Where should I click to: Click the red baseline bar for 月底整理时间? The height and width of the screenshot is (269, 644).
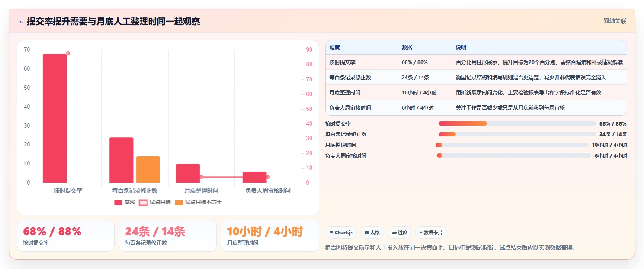point(188,173)
